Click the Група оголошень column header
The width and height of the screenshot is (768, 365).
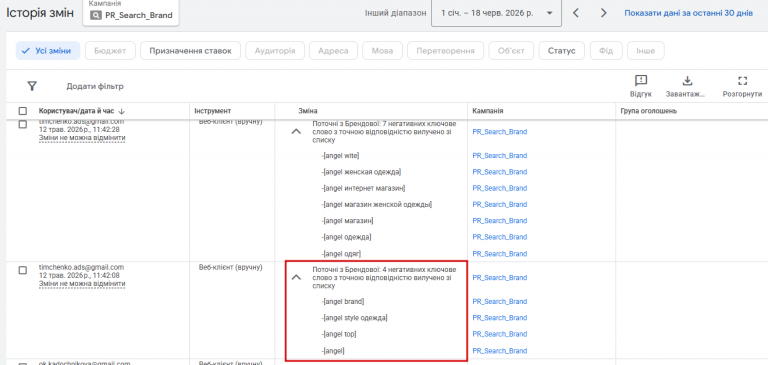pos(648,111)
